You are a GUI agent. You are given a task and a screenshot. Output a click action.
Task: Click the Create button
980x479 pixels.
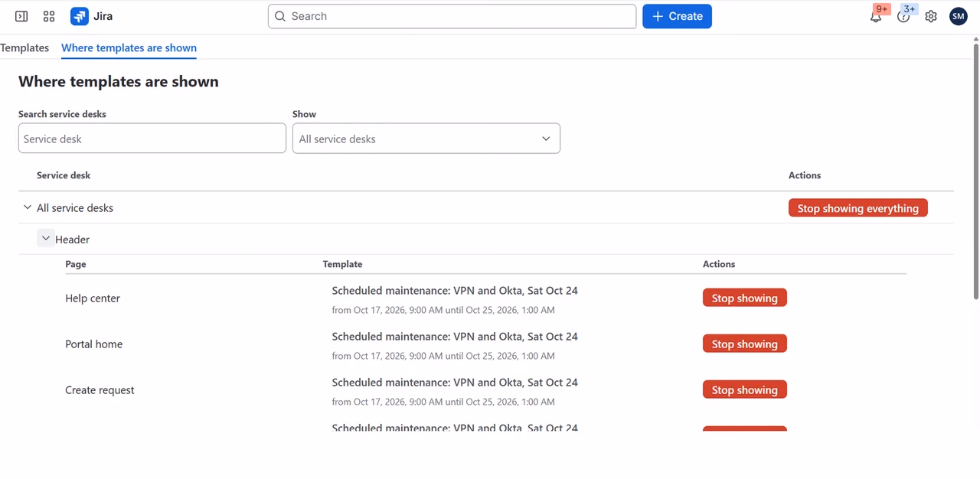point(677,16)
